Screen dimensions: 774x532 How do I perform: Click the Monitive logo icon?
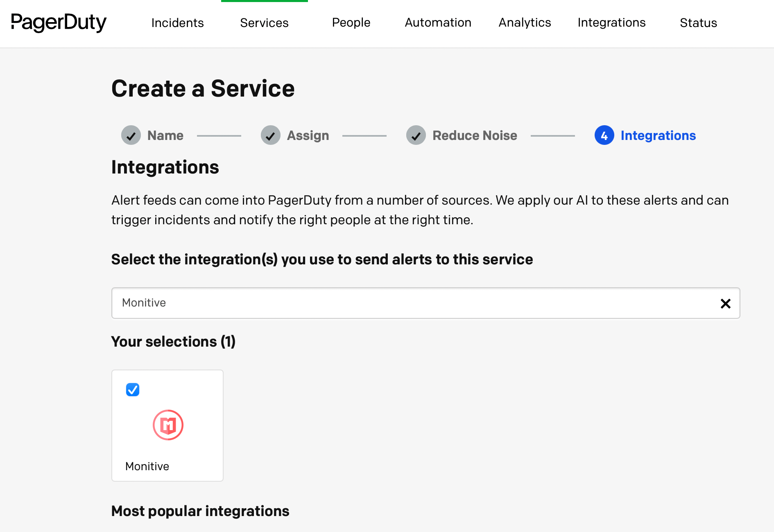click(x=168, y=425)
